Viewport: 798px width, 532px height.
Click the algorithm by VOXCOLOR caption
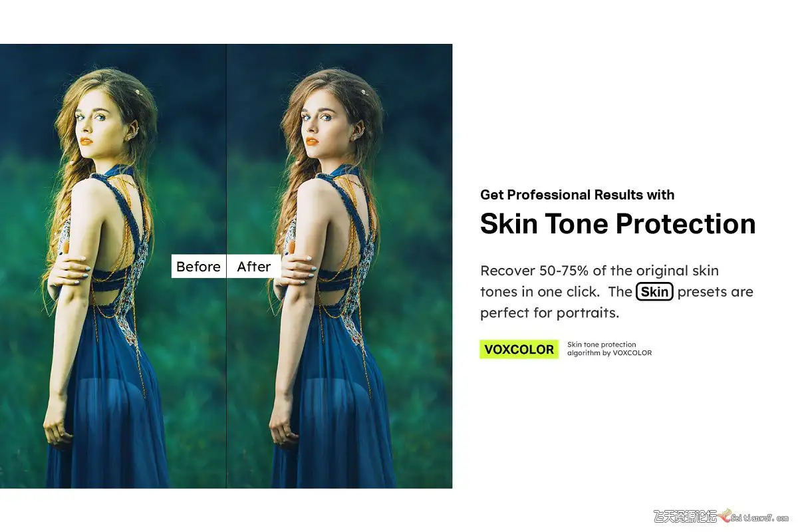click(609, 353)
